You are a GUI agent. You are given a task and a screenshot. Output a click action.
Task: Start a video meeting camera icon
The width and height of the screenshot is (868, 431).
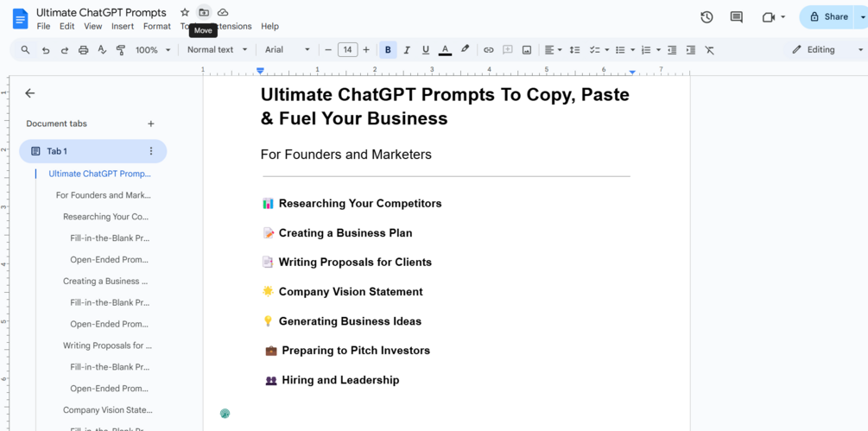pyautogui.click(x=769, y=17)
